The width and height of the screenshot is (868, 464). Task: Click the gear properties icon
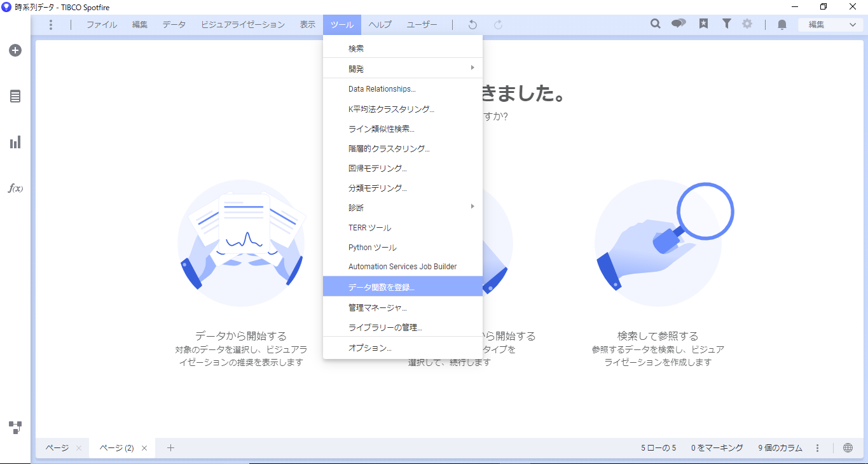[747, 24]
